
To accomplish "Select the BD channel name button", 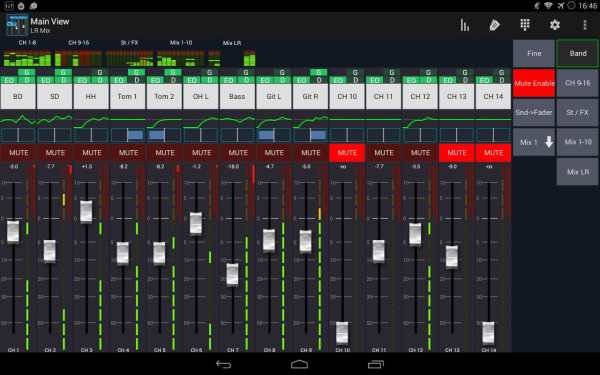I will click(x=18, y=97).
